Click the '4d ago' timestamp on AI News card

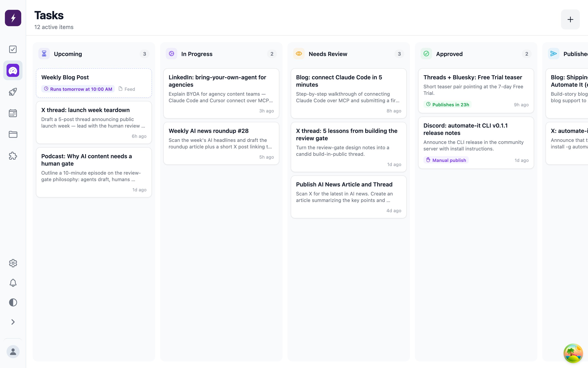394,211
